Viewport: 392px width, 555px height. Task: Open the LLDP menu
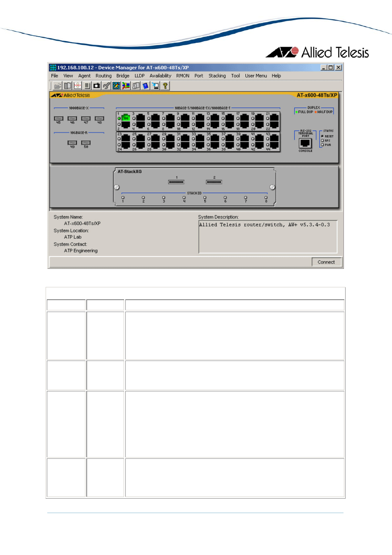tap(140, 76)
